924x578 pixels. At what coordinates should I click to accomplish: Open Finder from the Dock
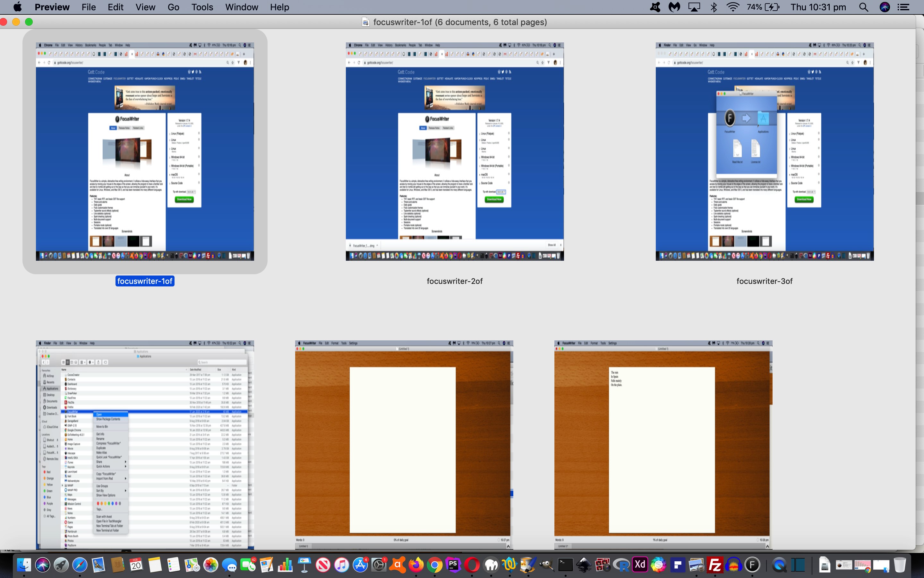[24, 565]
